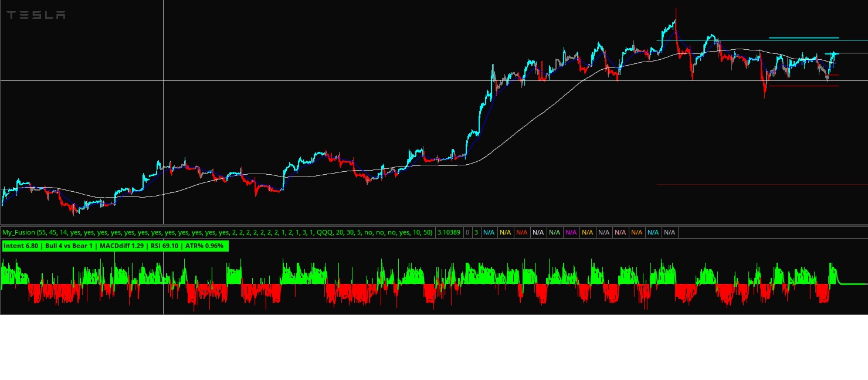Click the red N/A value label
The height and width of the screenshot is (380, 868).
[521, 232]
